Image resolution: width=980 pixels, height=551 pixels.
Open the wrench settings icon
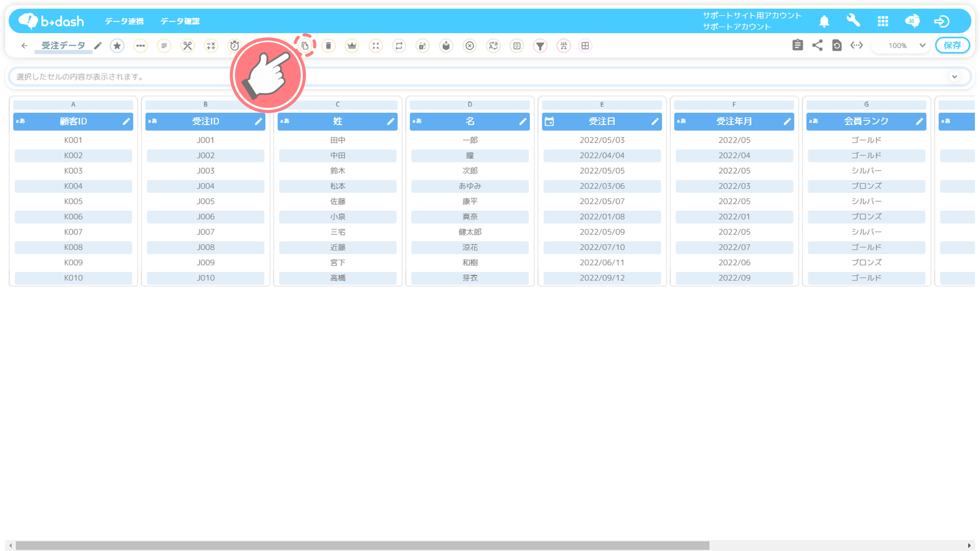point(853,21)
